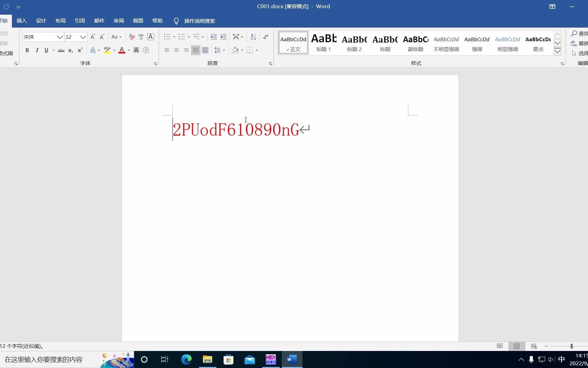The height and width of the screenshot is (368, 588).
Task: Open the 引用 ribbon tab
Action: click(x=80, y=21)
